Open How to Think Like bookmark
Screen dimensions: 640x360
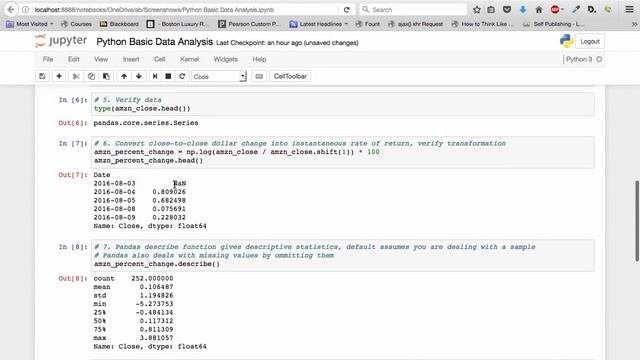[483, 24]
